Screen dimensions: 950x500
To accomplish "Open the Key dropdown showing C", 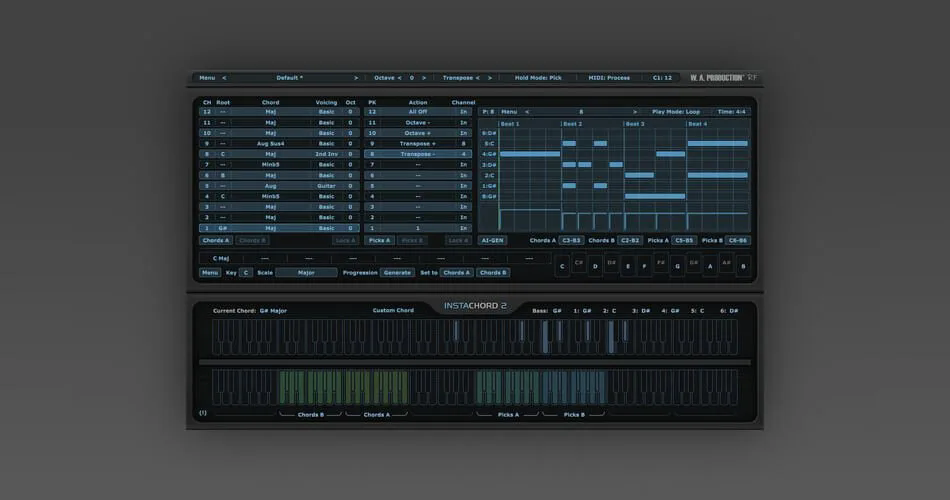I will point(245,273).
